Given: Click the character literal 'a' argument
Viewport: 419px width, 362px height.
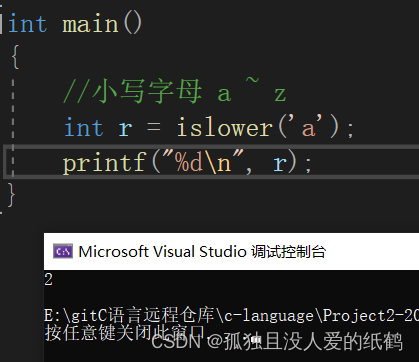Looking at the screenshot, I should tap(309, 128).
